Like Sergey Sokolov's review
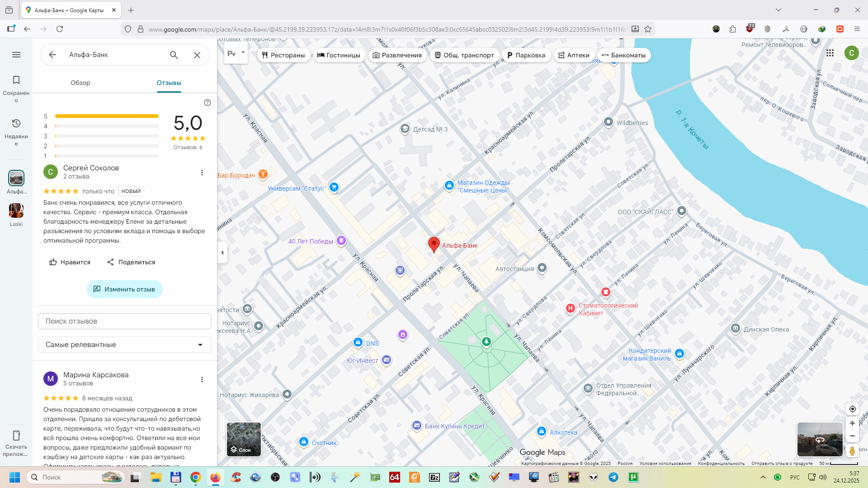The height and width of the screenshot is (488, 868). coord(70,262)
